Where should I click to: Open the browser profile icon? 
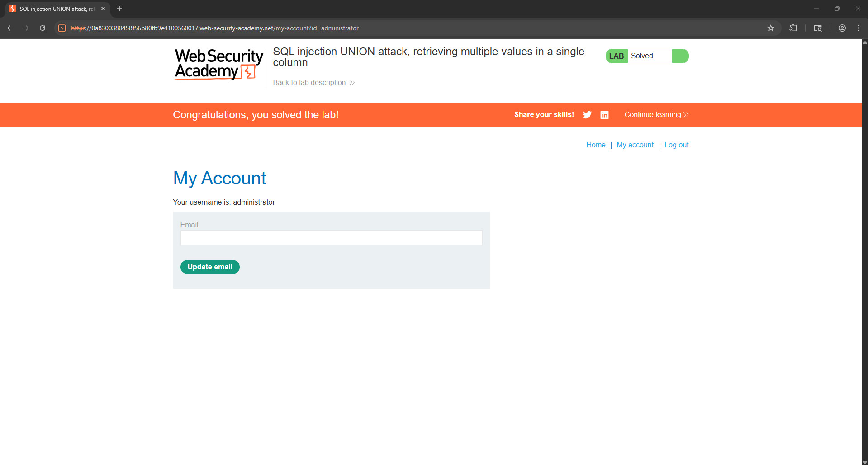pyautogui.click(x=842, y=28)
